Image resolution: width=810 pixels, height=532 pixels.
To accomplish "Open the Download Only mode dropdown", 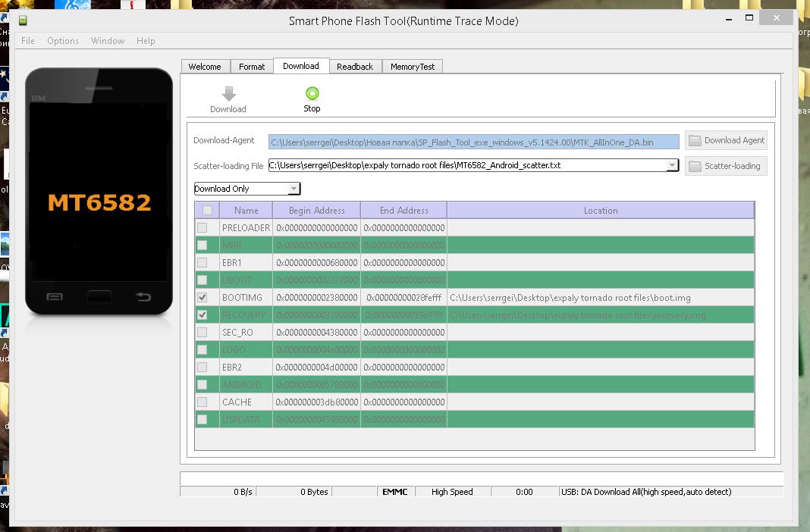I will click(x=294, y=189).
